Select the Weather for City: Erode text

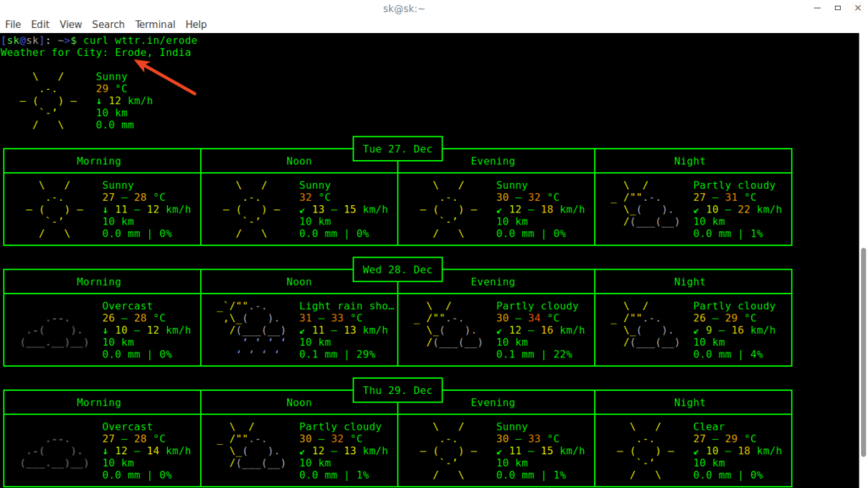point(85,52)
